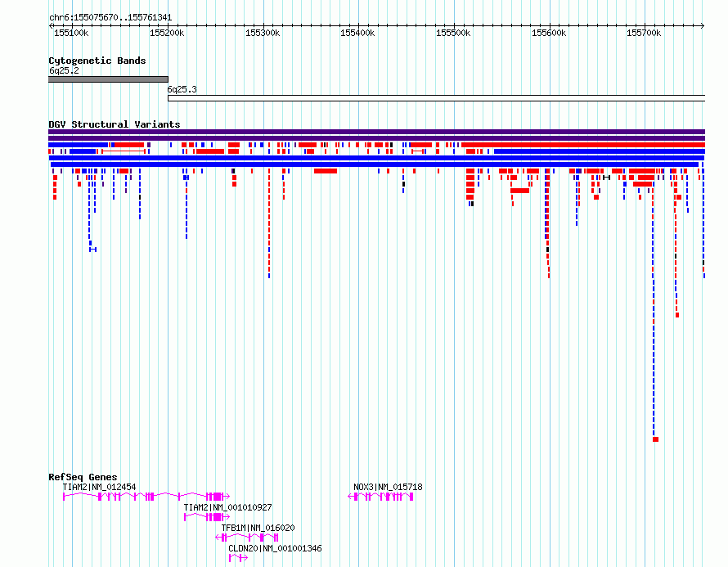Select the TFB1M gene model glyph
The image size is (728, 567).
247,538
